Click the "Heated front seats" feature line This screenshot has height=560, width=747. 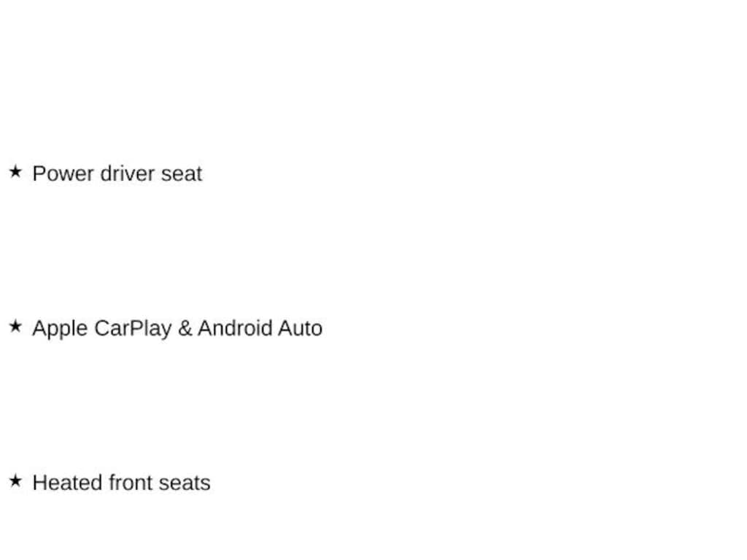tap(121, 483)
